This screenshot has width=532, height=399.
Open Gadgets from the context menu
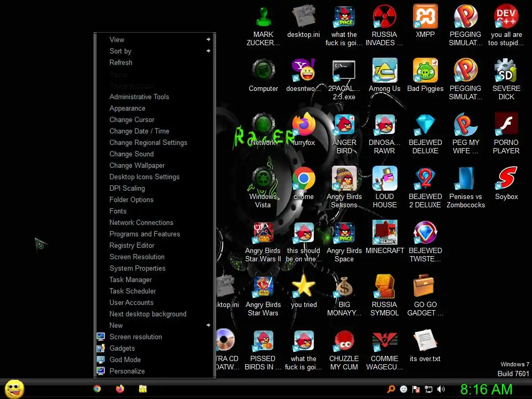click(156, 348)
